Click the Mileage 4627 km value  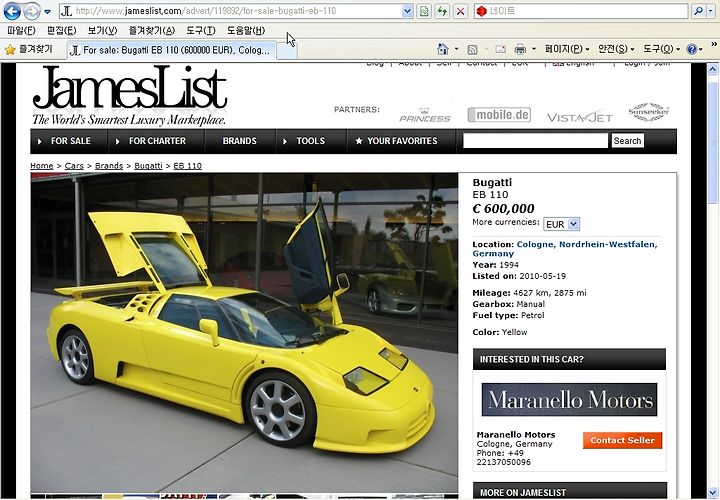point(550,292)
